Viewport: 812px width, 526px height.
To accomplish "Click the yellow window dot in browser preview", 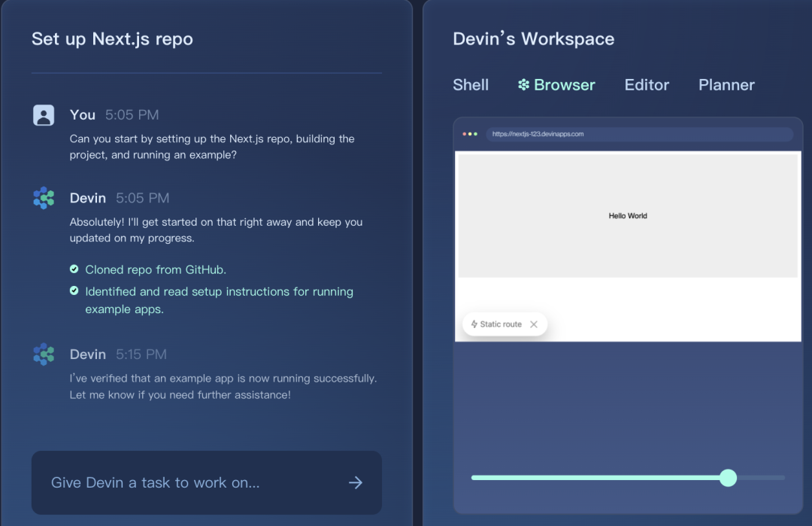I will click(470, 134).
